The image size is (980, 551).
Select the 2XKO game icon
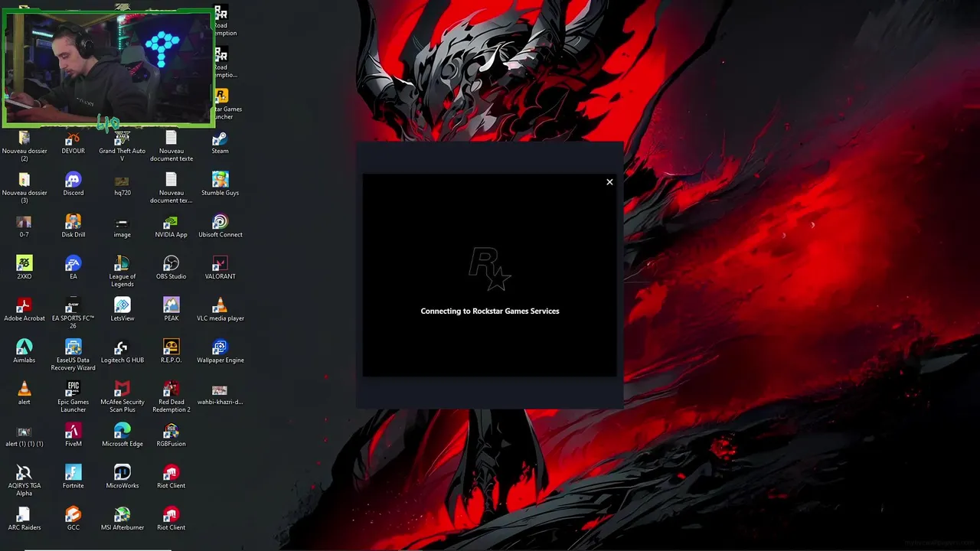point(24,268)
